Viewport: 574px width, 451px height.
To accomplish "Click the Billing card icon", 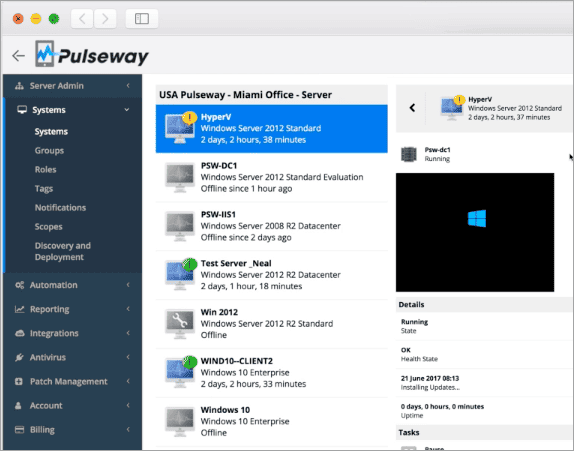I will click(x=19, y=430).
